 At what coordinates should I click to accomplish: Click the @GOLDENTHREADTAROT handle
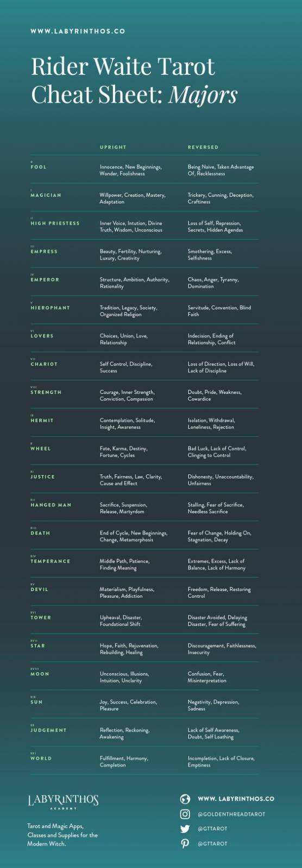231,814
